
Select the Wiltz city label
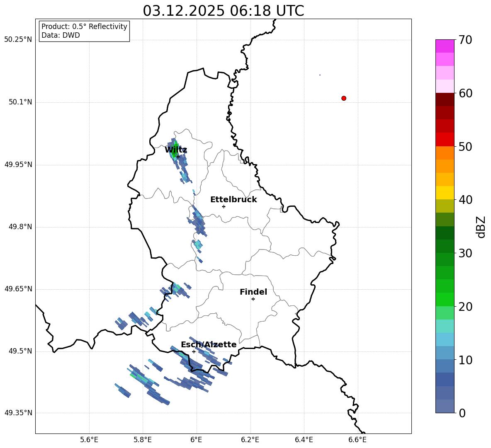(176, 150)
